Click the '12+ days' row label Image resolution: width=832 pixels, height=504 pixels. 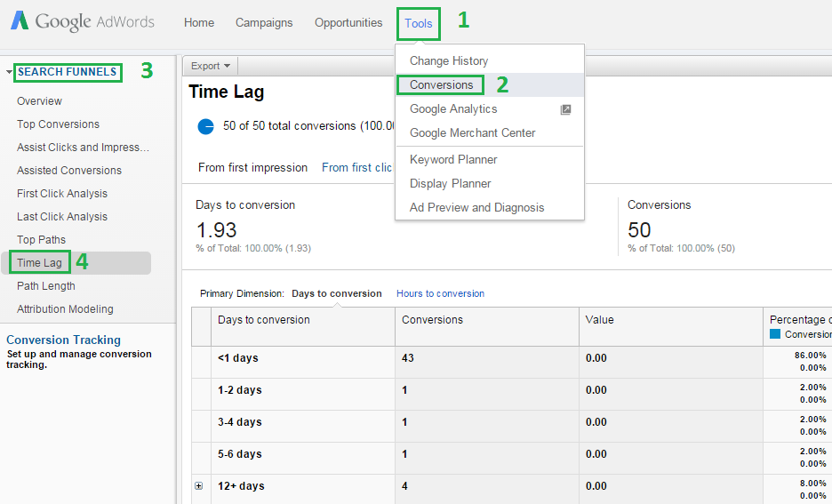(x=241, y=486)
